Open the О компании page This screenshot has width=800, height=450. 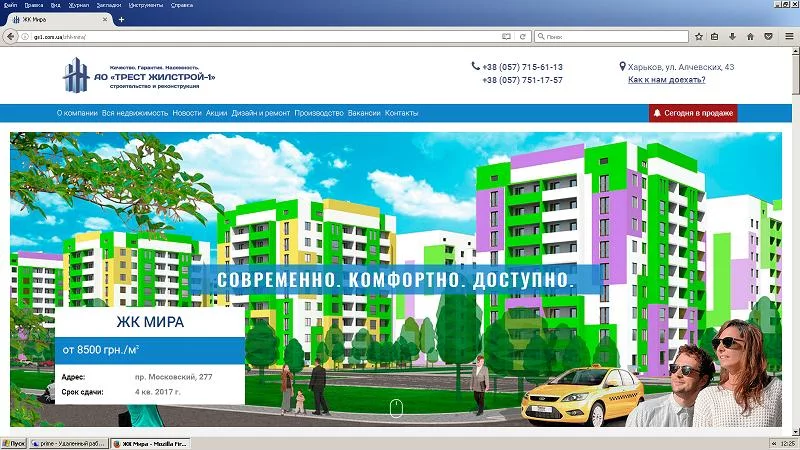pyautogui.click(x=77, y=113)
